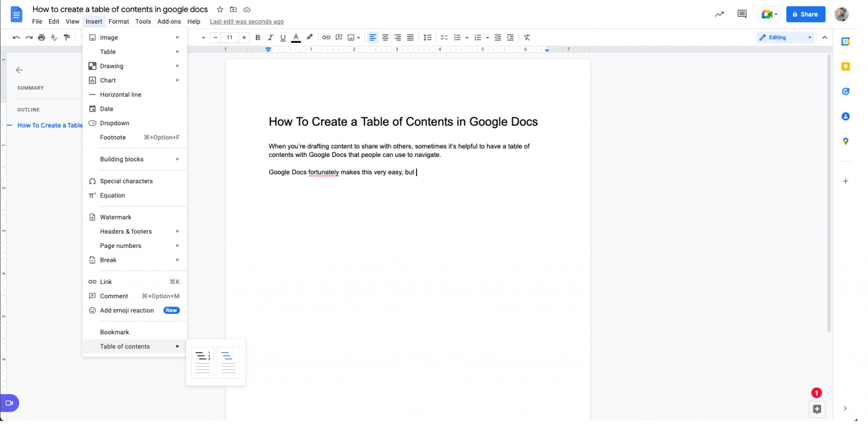Select Watermark from Insert menu

click(x=134, y=217)
